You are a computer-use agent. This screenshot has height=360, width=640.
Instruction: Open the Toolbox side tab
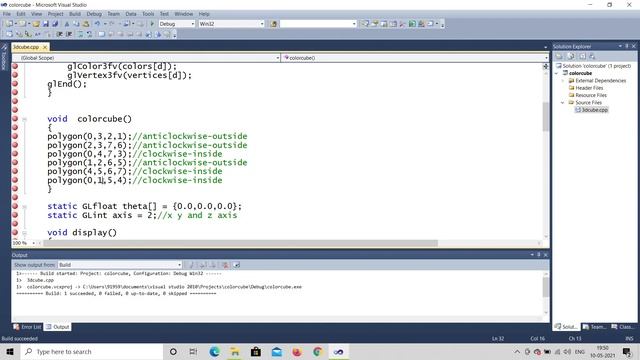pyautogui.click(x=4, y=57)
